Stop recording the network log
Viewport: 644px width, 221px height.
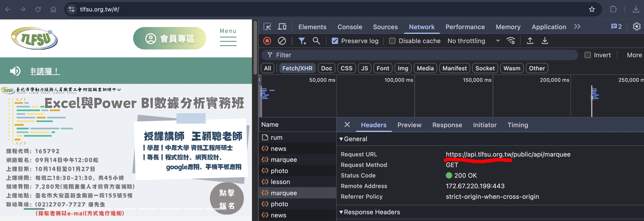click(267, 41)
